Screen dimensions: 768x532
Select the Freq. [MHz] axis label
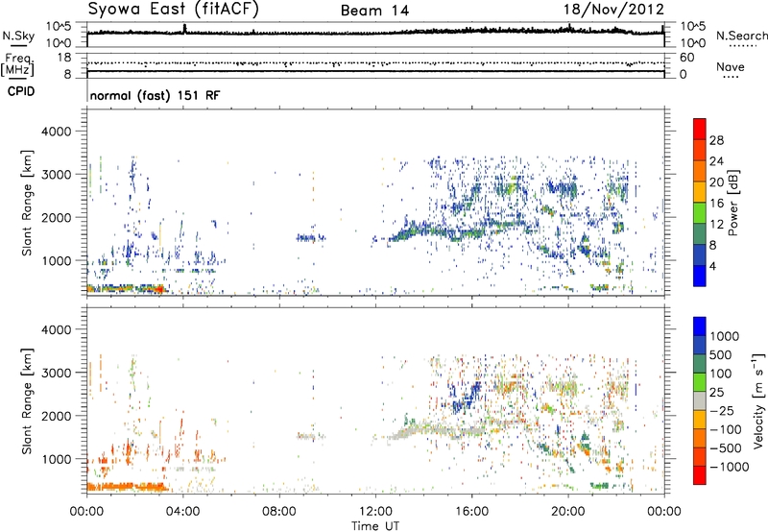(17, 64)
